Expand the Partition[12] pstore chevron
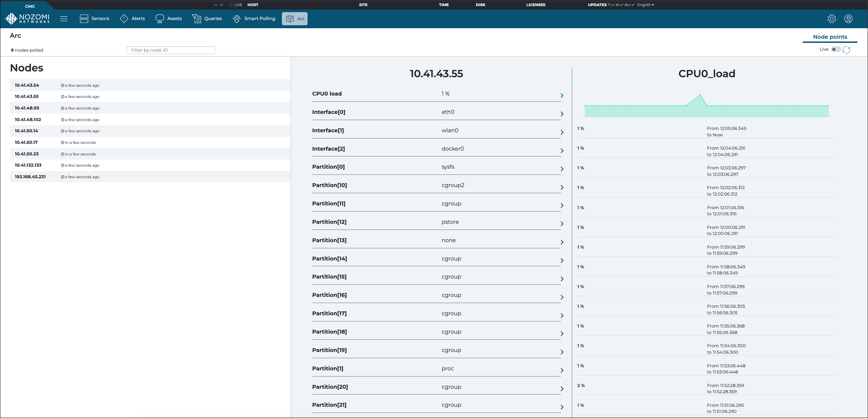Viewport: 868px width, 418px height. 562,224
